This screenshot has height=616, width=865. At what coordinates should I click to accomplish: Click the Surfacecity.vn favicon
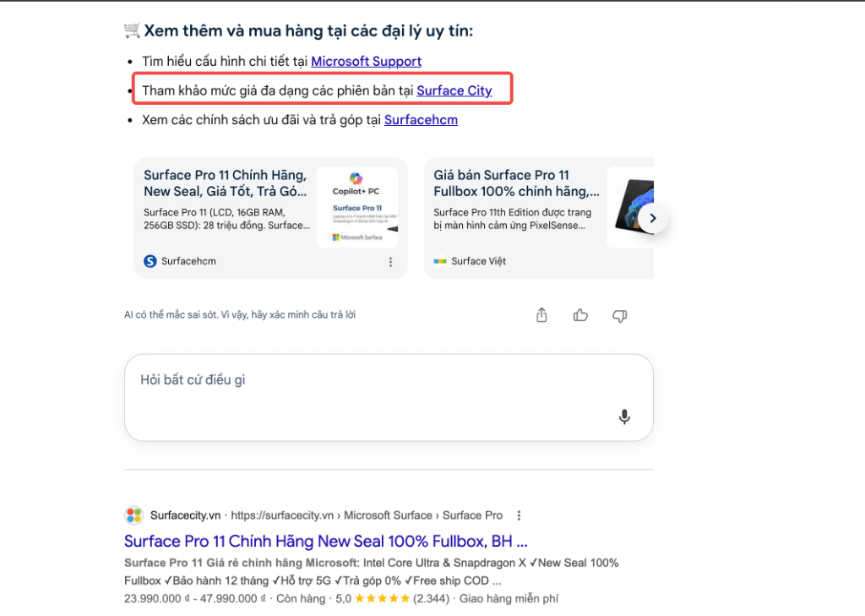pyautogui.click(x=134, y=515)
